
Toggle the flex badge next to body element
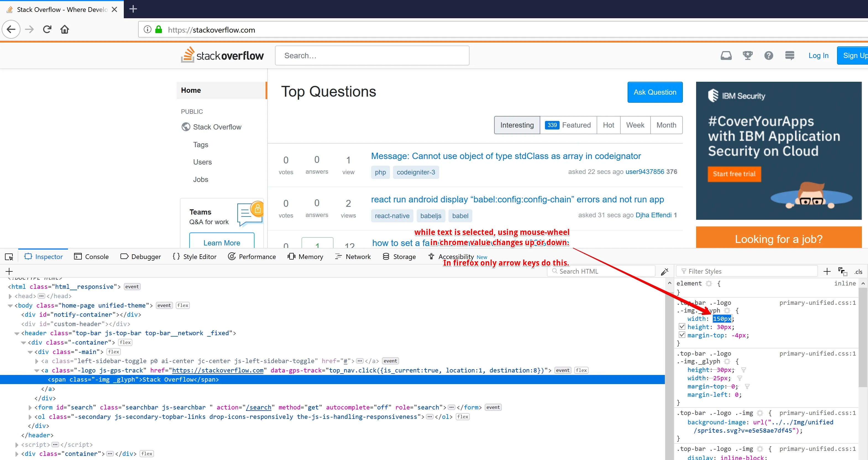[183, 305]
